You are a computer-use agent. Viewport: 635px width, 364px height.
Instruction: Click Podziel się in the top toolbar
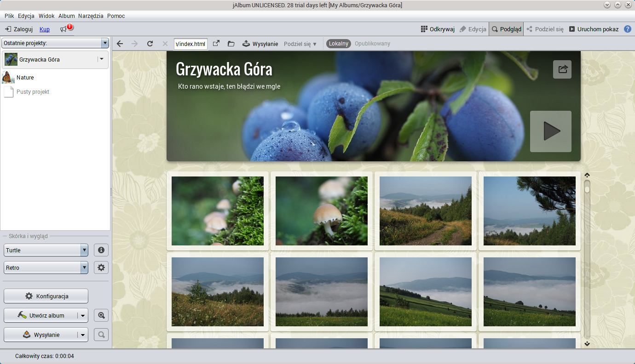[545, 29]
